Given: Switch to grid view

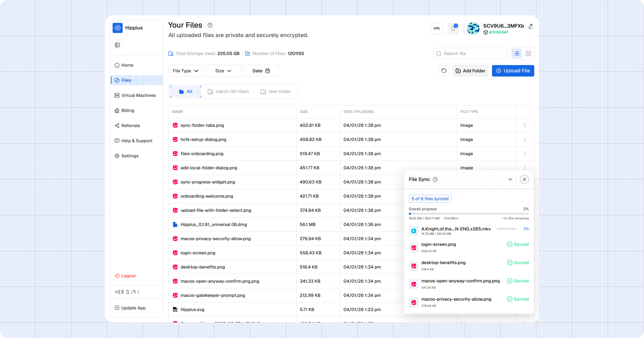Looking at the screenshot, I should [x=528, y=54].
